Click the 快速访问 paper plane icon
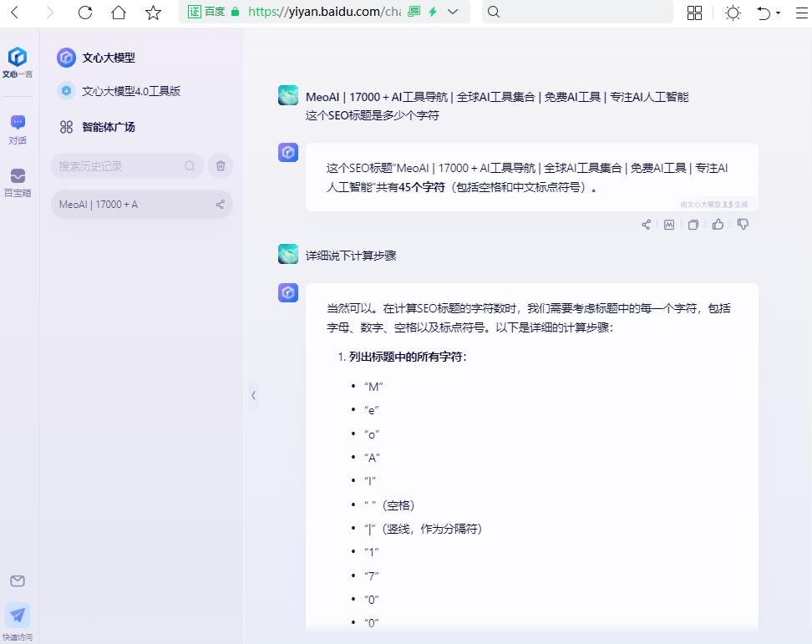Image resolution: width=812 pixels, height=644 pixels. pos(18,616)
